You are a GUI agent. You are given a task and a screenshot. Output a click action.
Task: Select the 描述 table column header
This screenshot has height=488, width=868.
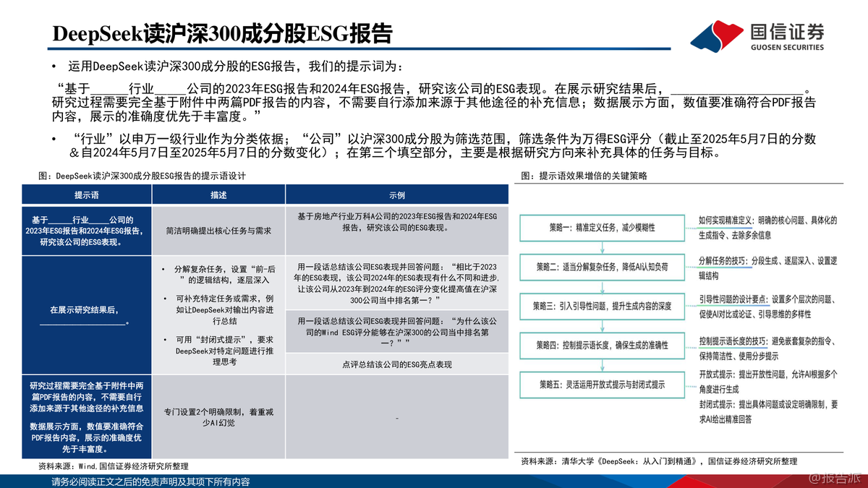point(218,195)
